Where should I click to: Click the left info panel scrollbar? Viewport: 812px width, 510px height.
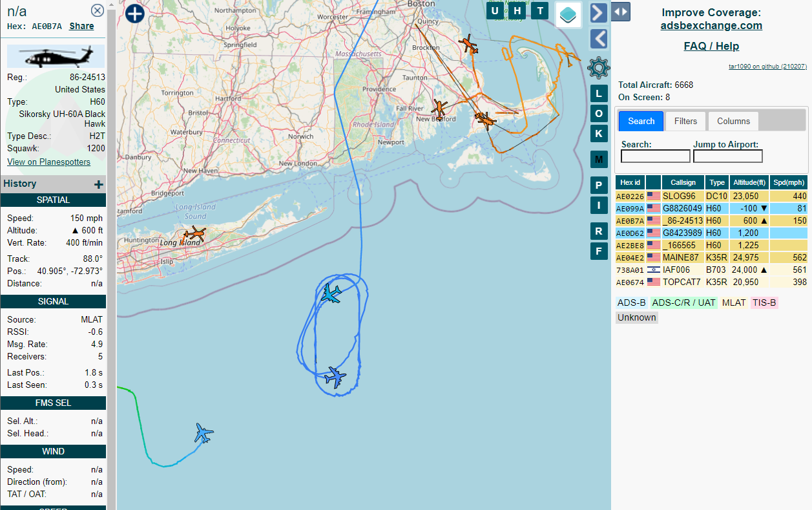coord(111,259)
